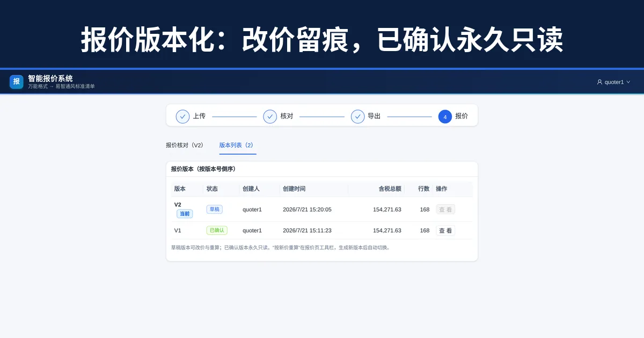The width and height of the screenshot is (644, 338).
Task: Click the 168 row count in V2 row
Action: coord(425,210)
